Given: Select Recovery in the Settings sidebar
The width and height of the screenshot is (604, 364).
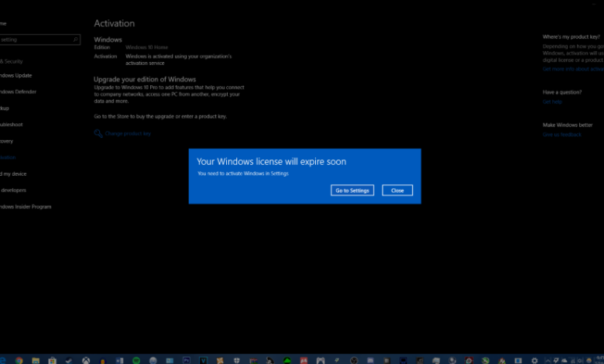Looking at the screenshot, I should (6, 141).
